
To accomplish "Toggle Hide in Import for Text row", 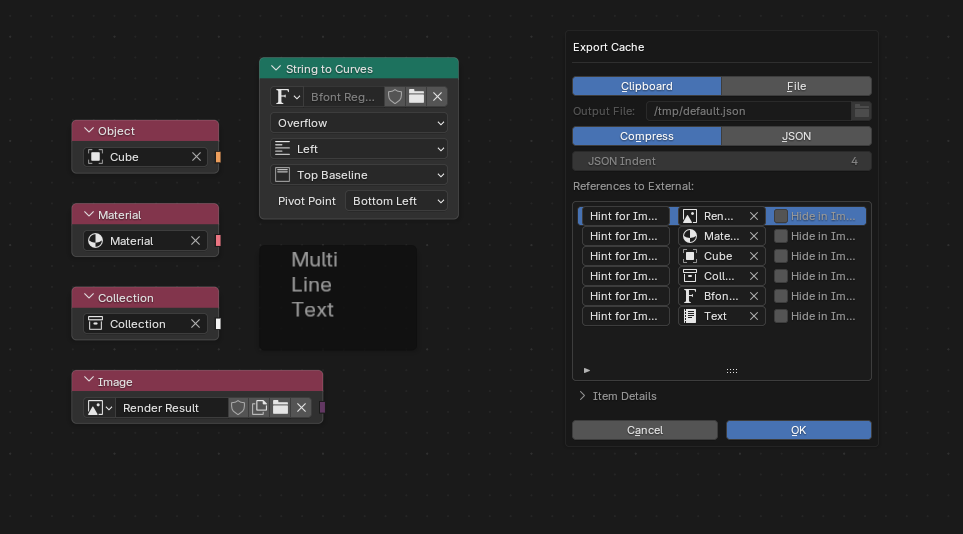I will tap(781, 316).
